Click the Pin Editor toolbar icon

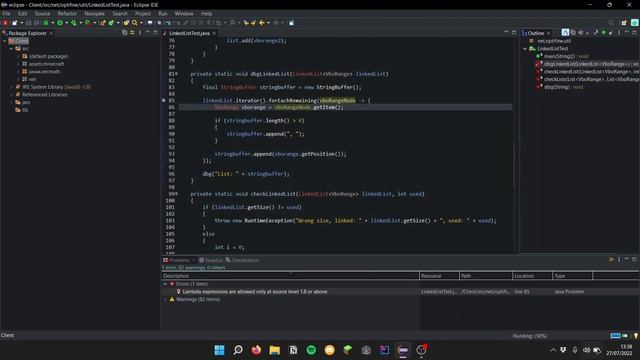point(291,23)
